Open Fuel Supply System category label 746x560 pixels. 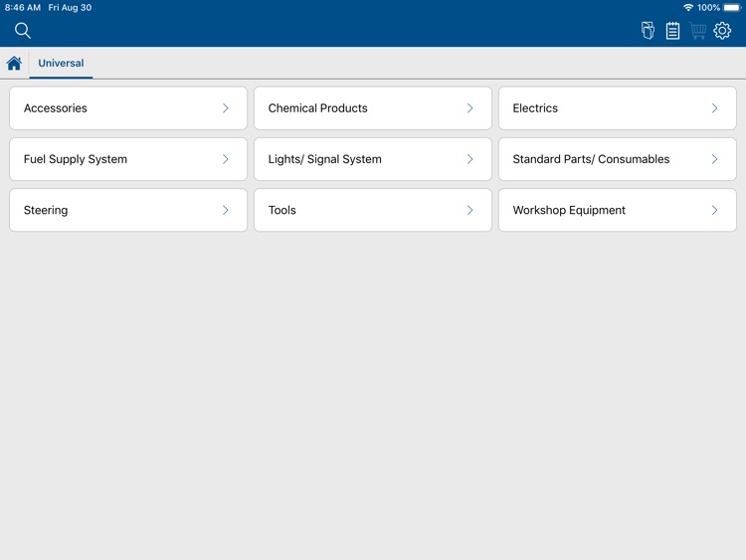click(76, 159)
